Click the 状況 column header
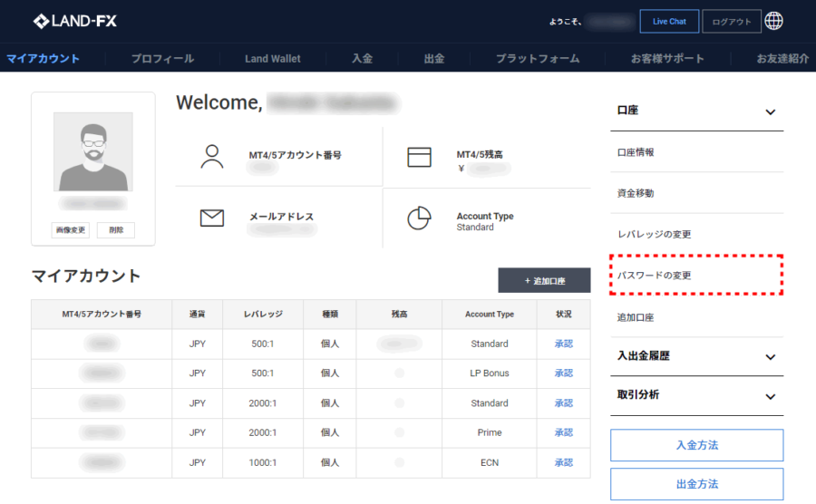 tap(564, 315)
